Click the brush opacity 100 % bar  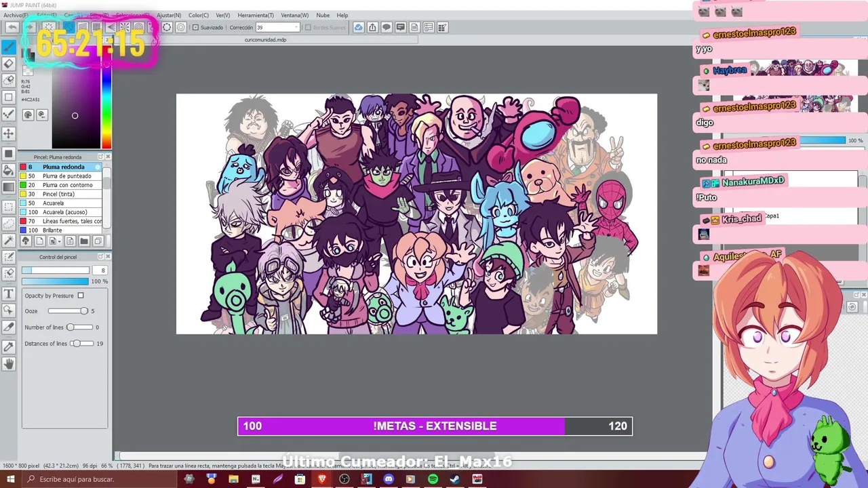(x=55, y=281)
